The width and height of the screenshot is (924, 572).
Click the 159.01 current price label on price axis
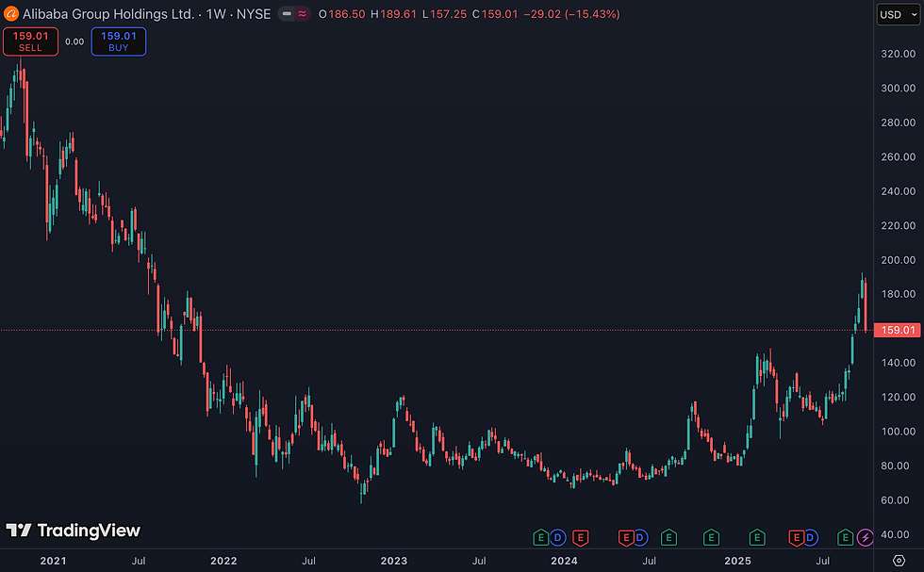897,330
